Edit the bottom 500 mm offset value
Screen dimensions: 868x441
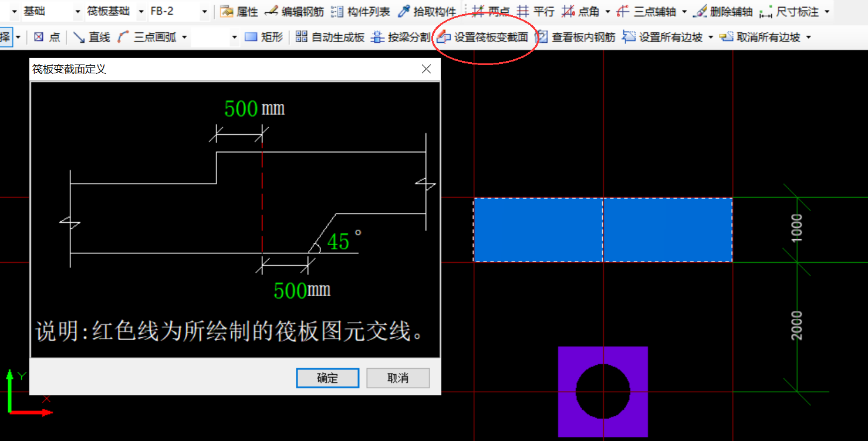[x=291, y=291]
